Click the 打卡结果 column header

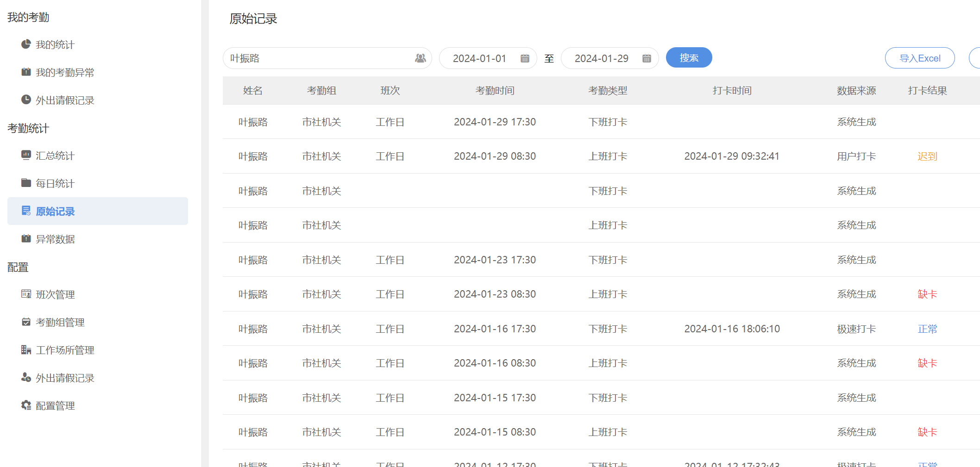927,91
